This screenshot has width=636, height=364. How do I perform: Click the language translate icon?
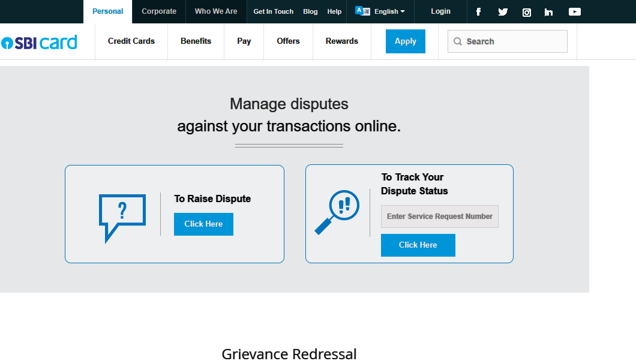[362, 11]
